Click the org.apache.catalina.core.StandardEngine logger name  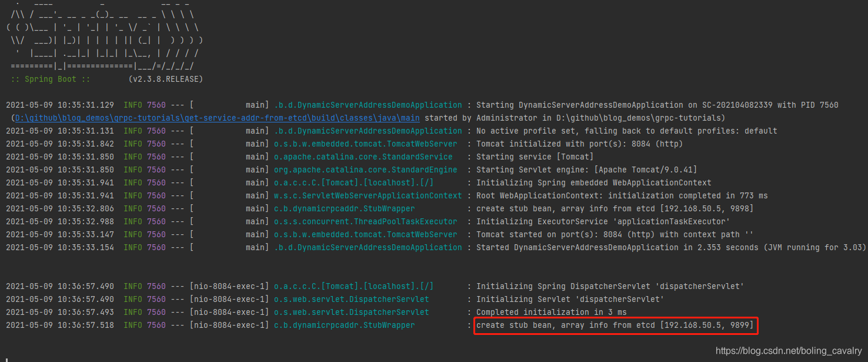coord(365,170)
